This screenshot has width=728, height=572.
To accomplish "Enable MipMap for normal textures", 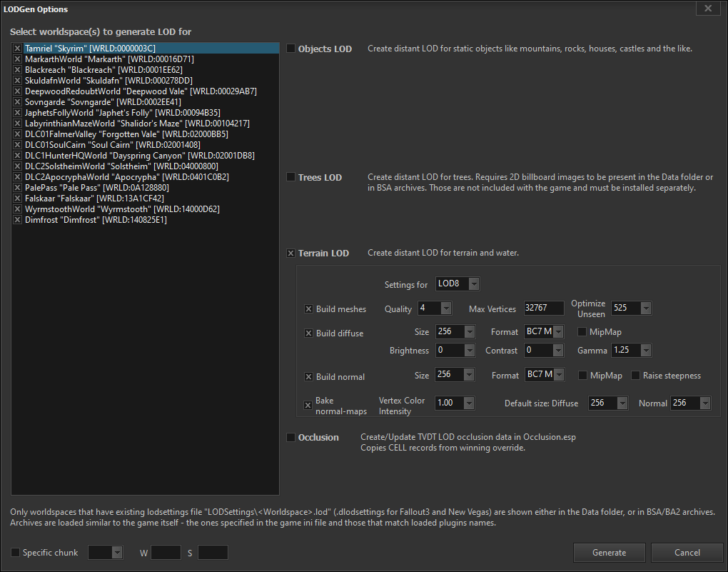I will [582, 376].
